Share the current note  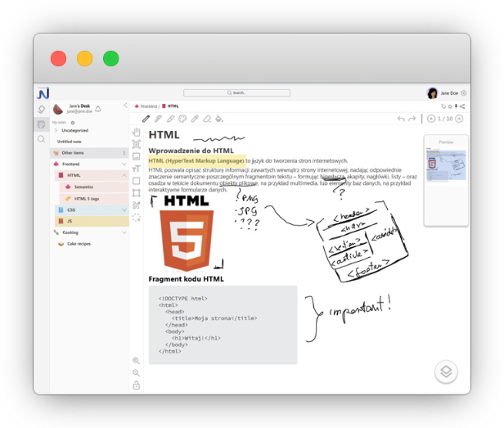click(x=462, y=106)
